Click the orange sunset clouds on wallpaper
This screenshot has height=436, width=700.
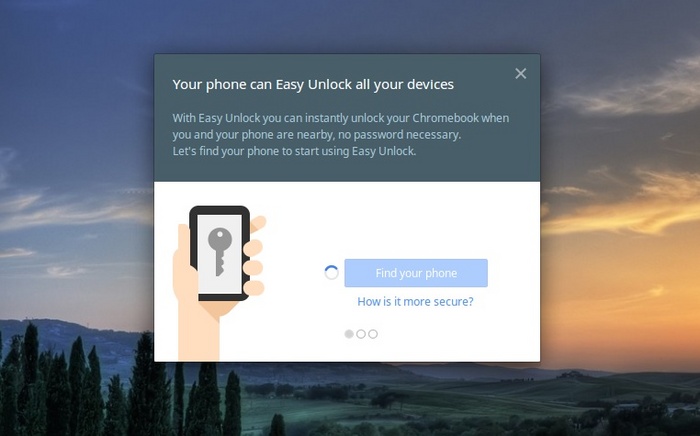pyautogui.click(x=625, y=214)
